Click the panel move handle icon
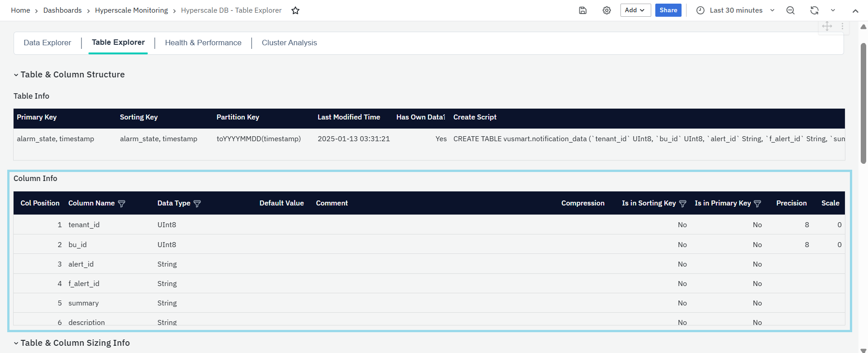Image resolution: width=868 pixels, height=353 pixels. click(x=827, y=26)
